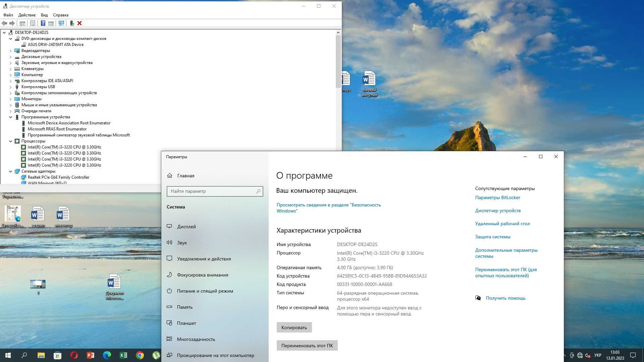Expand the Мониторы category
The image size is (644, 362).
tap(10, 99)
